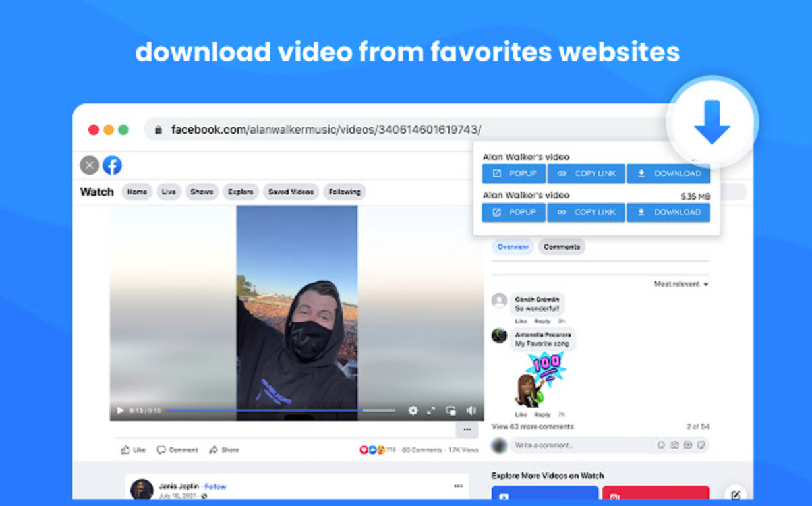Click the address bar with the facebook.com video URL
The image size is (812, 506).
405,130
